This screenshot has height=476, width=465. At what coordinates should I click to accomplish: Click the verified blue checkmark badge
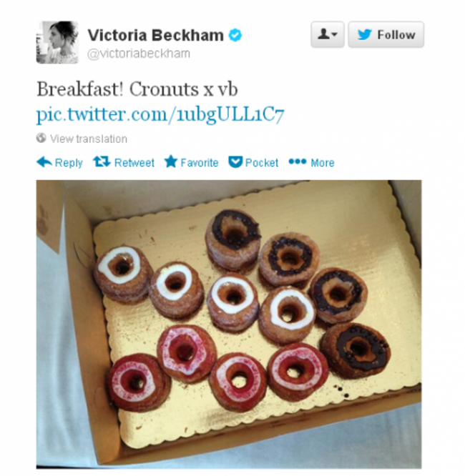point(235,35)
